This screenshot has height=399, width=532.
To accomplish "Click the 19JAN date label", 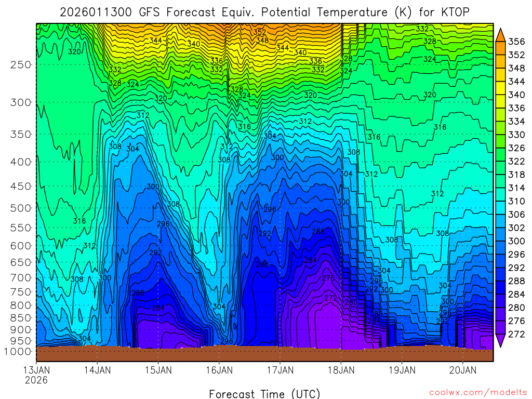I will pyautogui.click(x=402, y=370).
